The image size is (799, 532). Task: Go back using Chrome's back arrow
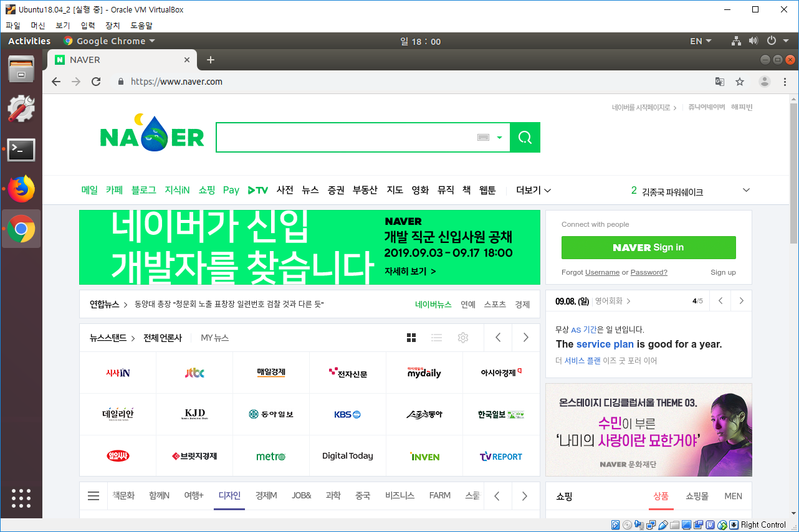pos(56,82)
